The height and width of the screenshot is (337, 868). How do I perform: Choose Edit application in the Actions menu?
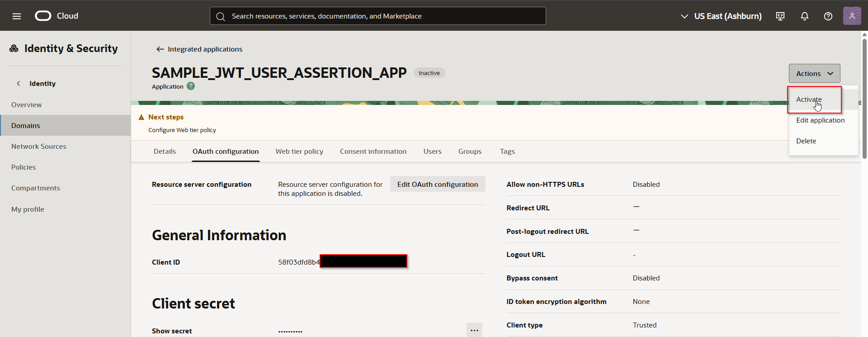coord(820,120)
